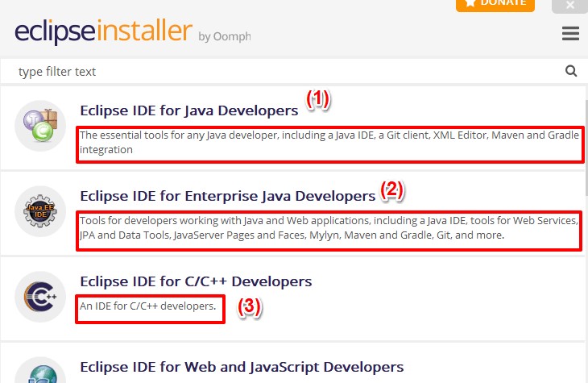Open the hamburger menu
Viewport: 588px width, 383px height.
tap(570, 33)
